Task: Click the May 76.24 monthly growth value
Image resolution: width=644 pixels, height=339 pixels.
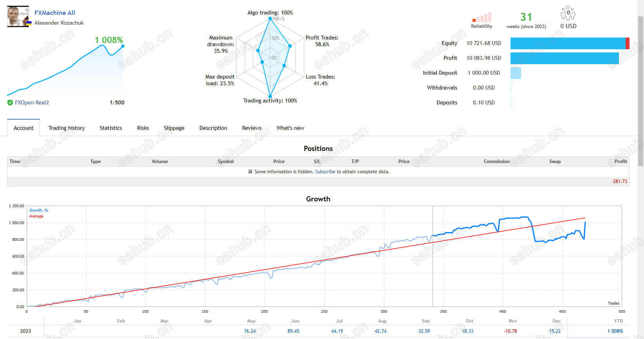Action: click(250, 331)
